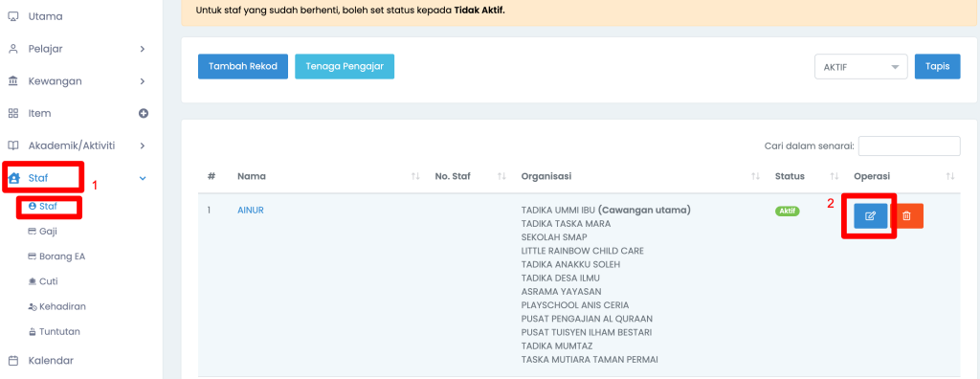980x379 pixels.
Task: Click the Gaji card icon
Action: coord(33,232)
